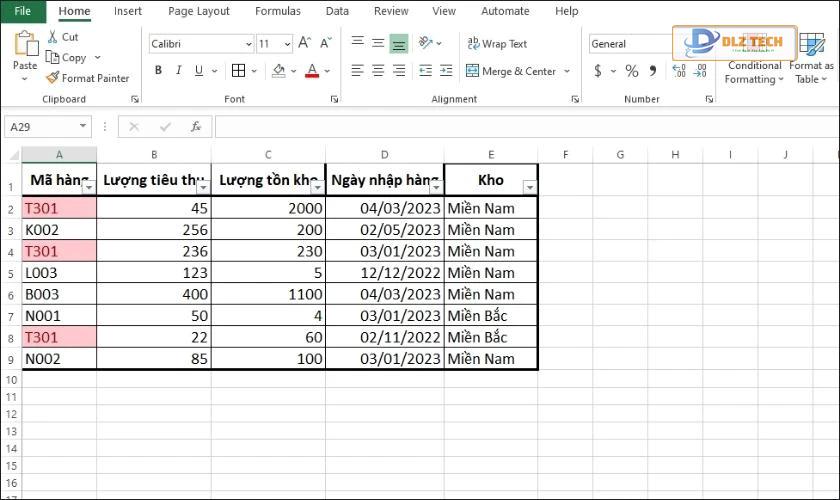Select cell with date 12/12/2022

pyautogui.click(x=385, y=273)
